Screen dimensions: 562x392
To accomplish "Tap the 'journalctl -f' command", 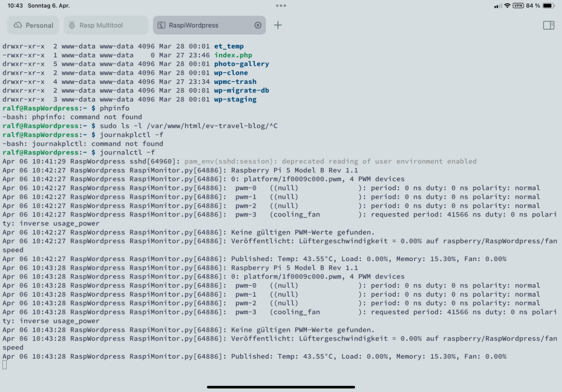I will click(x=127, y=152).
